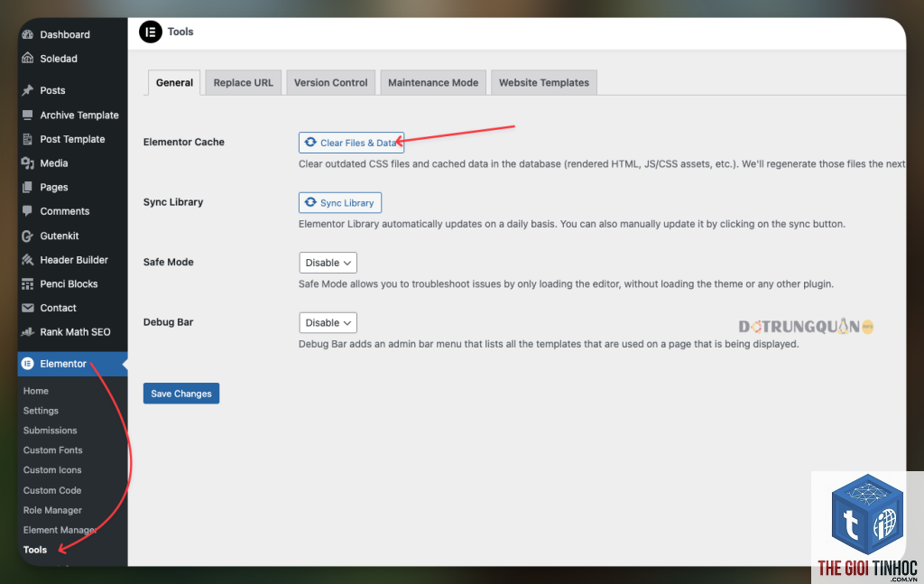Open the Tools submenu link
The height and width of the screenshot is (584, 924).
click(x=35, y=550)
